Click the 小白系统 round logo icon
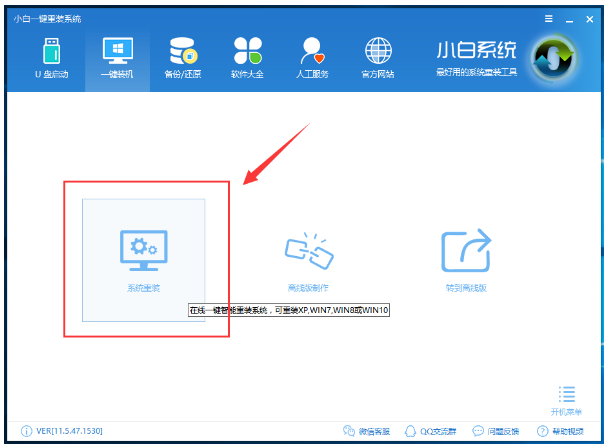609x448 pixels. [554, 59]
